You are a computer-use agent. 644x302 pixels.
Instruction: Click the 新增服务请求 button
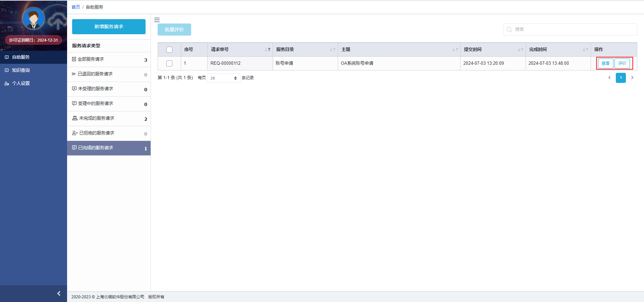coord(109,27)
